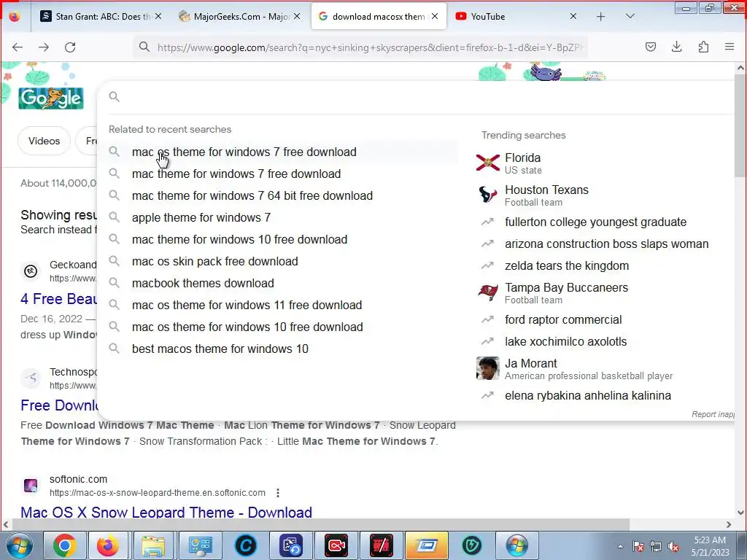Go back with the browser back arrow

coord(18,47)
